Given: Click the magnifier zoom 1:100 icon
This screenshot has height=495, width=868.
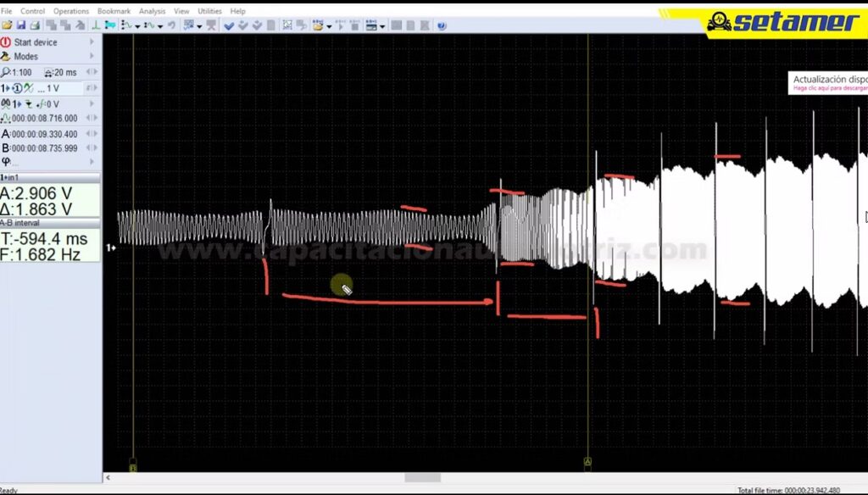Looking at the screenshot, I should tap(6, 72).
